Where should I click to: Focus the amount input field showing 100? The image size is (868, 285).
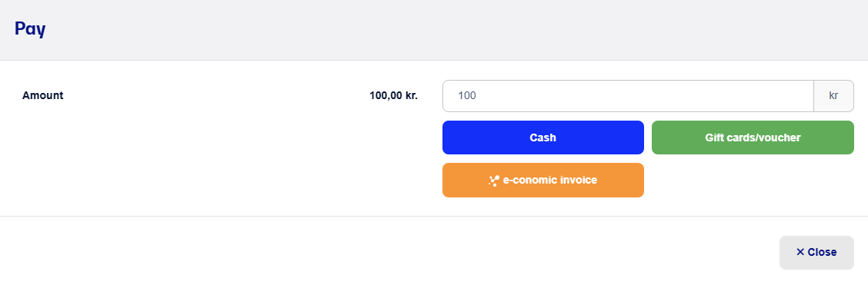pyautogui.click(x=628, y=95)
